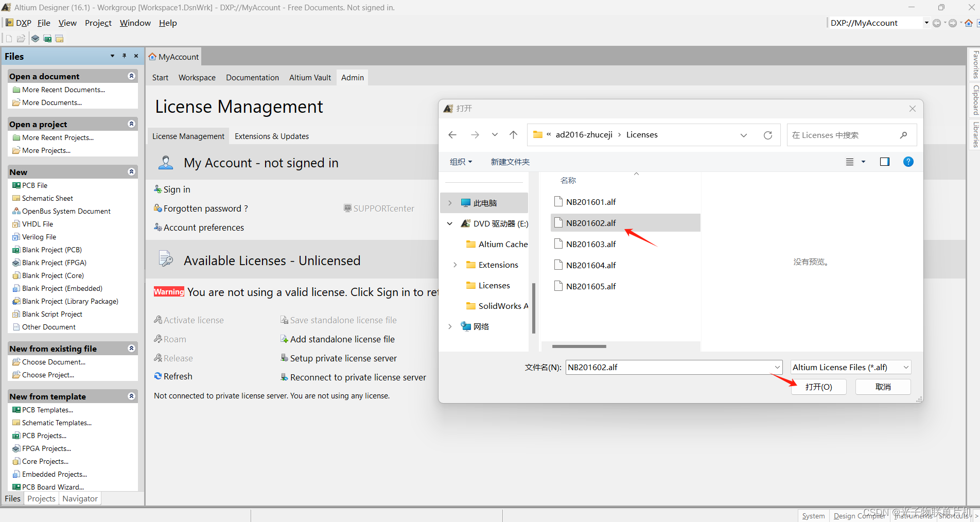This screenshot has width=980, height=522.
Task: Expand the 网络 tree node arrow
Action: coord(450,326)
